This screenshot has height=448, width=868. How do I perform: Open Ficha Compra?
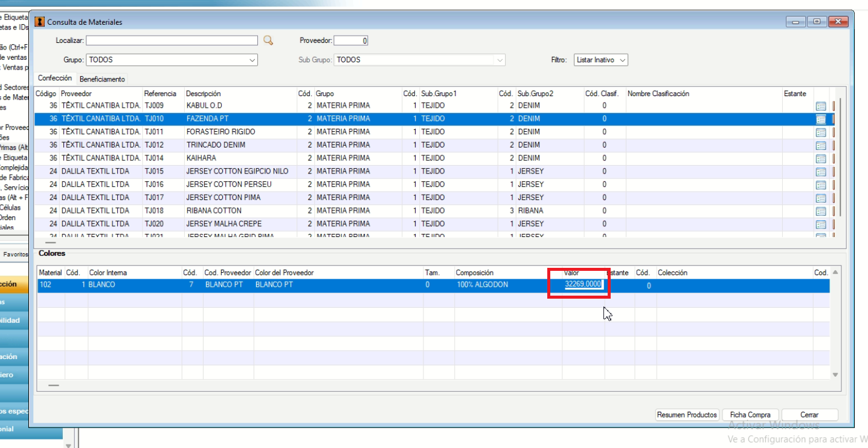pos(750,415)
